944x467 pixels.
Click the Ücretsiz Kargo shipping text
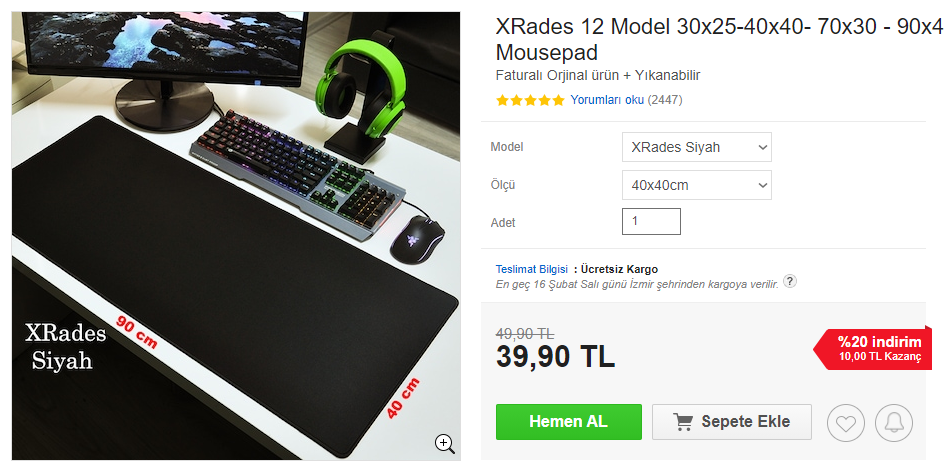click(620, 269)
